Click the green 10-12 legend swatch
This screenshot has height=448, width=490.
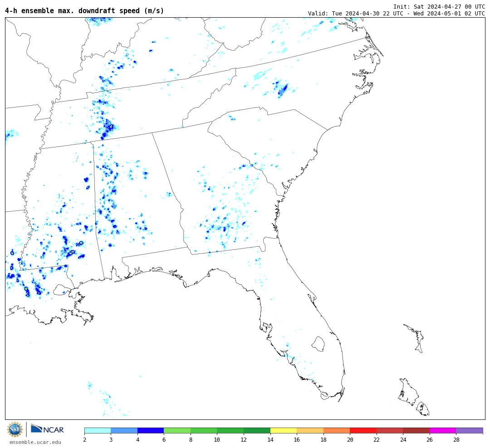(230, 430)
